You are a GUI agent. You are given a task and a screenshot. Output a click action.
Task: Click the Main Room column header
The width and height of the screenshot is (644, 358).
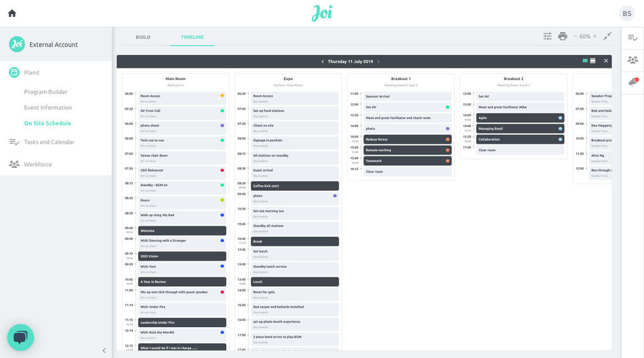click(175, 79)
